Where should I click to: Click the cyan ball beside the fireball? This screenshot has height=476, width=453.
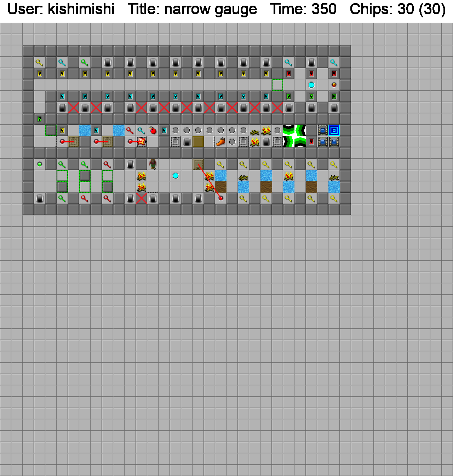[x=311, y=85]
